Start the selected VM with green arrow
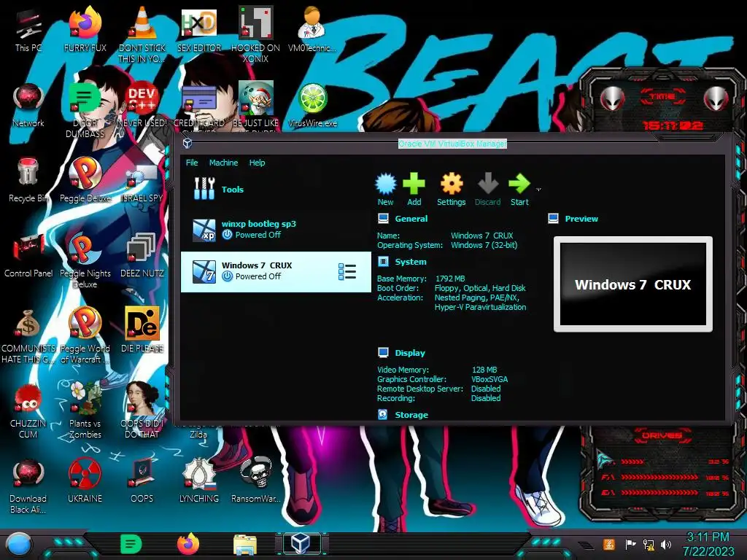Image resolution: width=747 pixels, height=560 pixels. (x=519, y=184)
